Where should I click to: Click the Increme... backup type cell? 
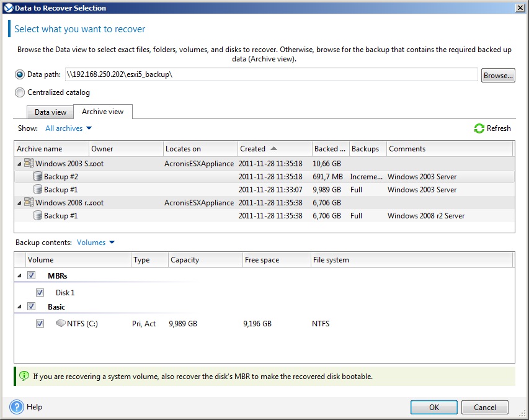(367, 177)
